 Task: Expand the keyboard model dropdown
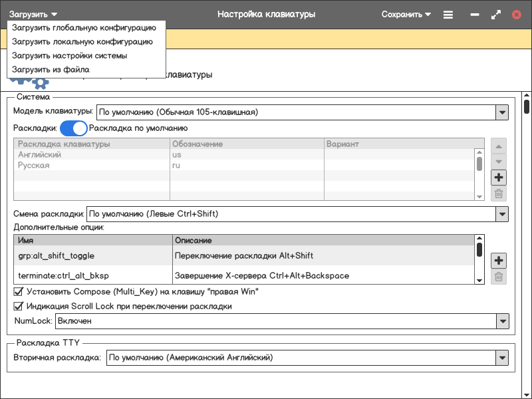point(501,112)
